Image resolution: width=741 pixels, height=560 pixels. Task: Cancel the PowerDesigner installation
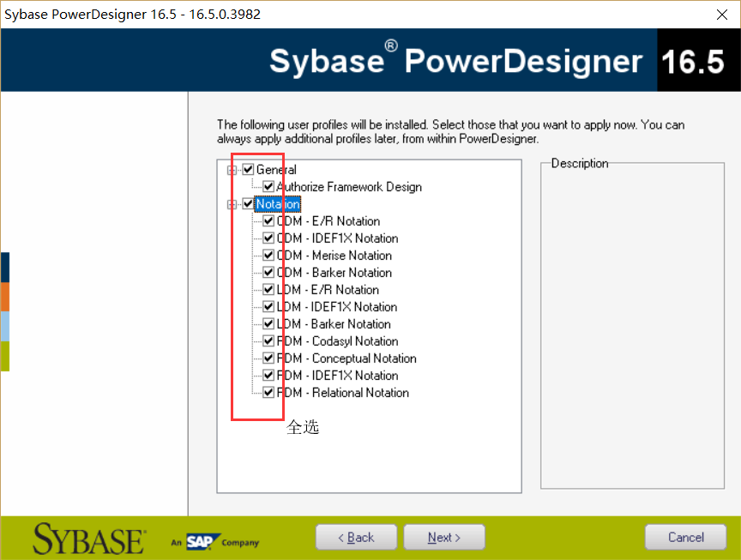click(x=686, y=538)
